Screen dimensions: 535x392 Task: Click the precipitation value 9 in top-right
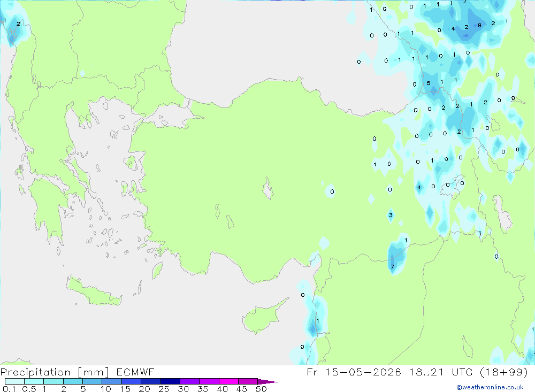click(479, 25)
